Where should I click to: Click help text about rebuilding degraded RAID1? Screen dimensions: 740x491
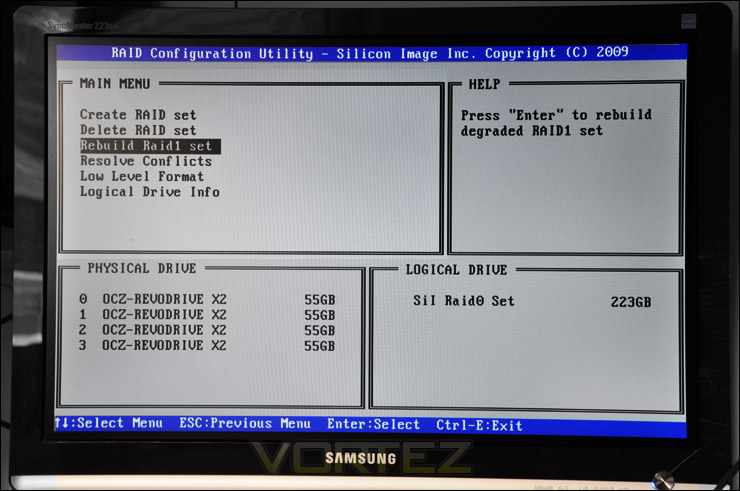pyautogui.click(x=556, y=123)
